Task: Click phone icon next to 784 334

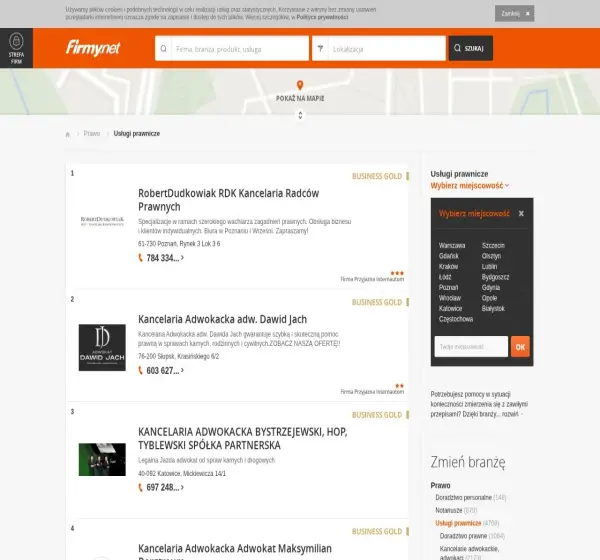Action: coord(140,258)
